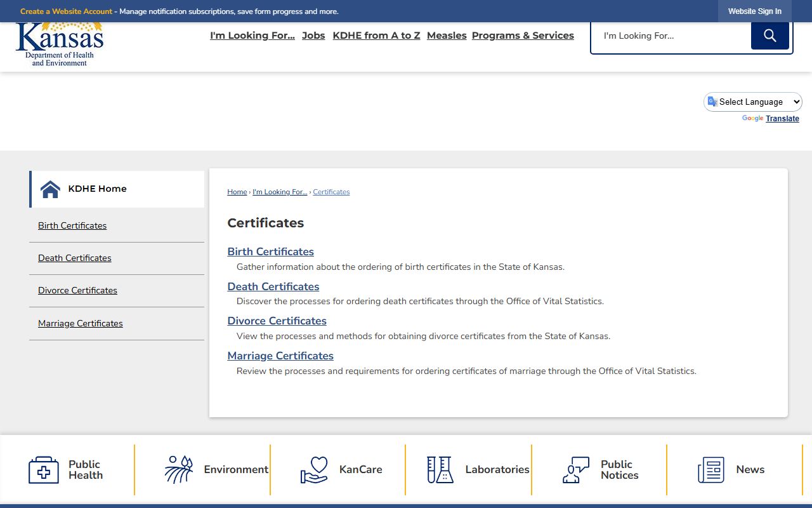Click the Certificates page heading

click(266, 223)
